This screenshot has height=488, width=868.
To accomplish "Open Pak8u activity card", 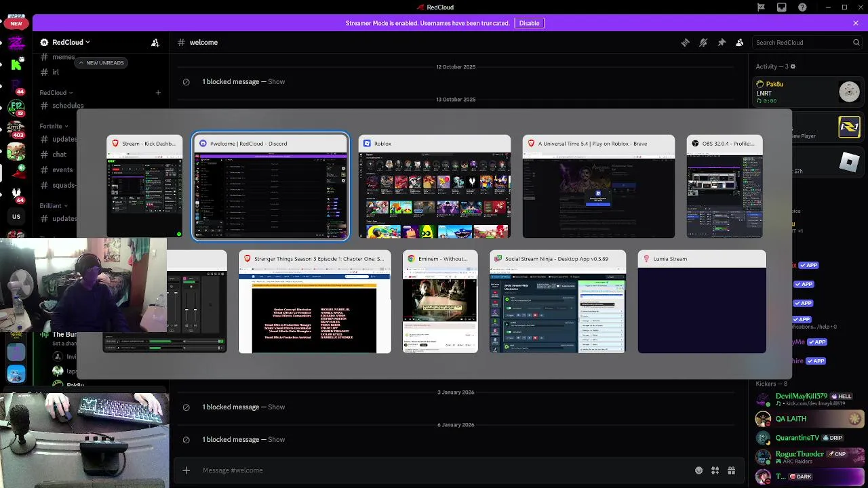I will [x=808, y=92].
